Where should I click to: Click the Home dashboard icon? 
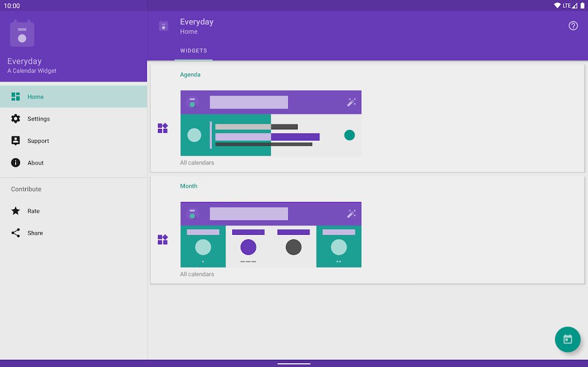[16, 96]
